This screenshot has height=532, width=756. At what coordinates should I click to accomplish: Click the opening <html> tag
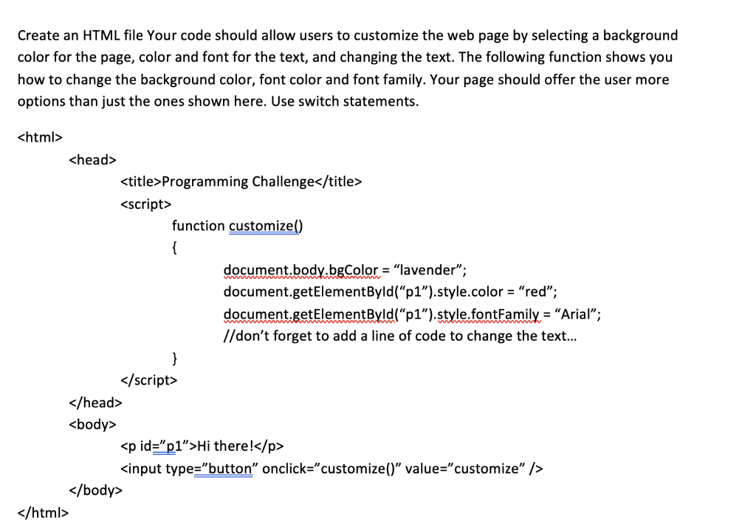click(39, 137)
